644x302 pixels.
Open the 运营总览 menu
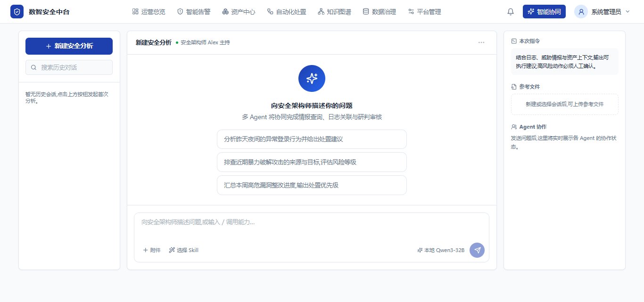[149, 12]
